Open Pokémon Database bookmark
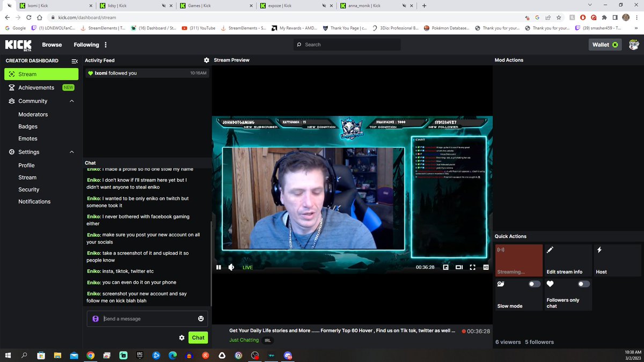Screen dimensions: 644x362 pyautogui.click(x=447, y=28)
